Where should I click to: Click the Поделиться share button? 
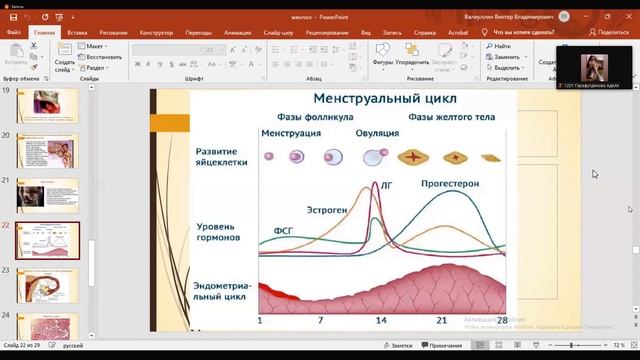[609, 32]
